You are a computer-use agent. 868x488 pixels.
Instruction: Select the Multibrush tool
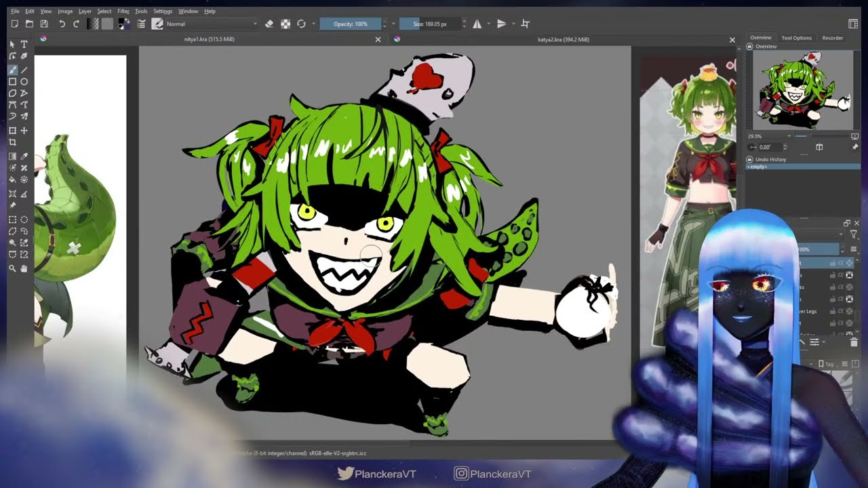point(24,117)
